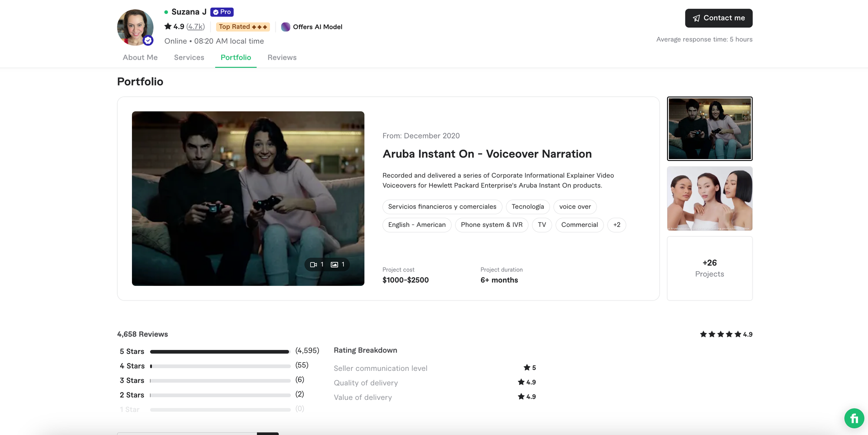The height and width of the screenshot is (435, 868).
Task: Click the Rating Breakdown heading
Action: coord(365,350)
